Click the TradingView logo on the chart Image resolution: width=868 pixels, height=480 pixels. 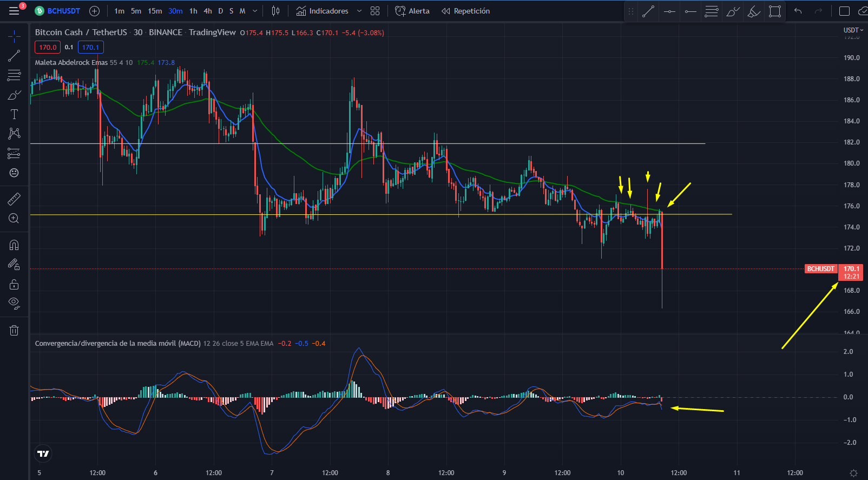43,453
